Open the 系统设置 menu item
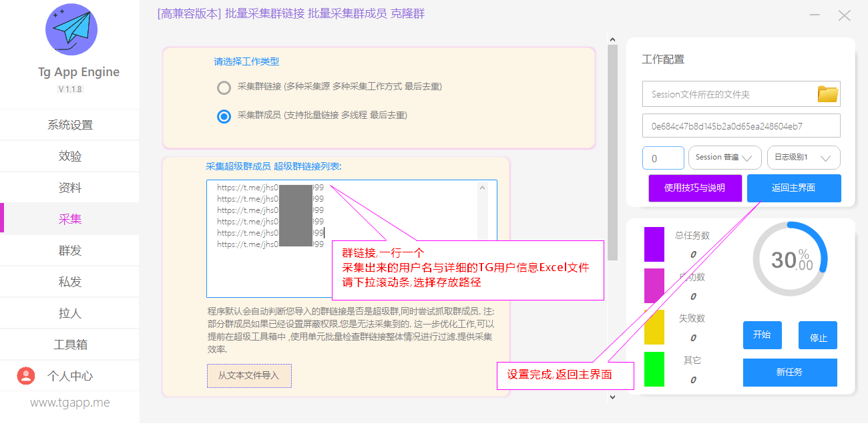Screen dimensions: 868x424 (70, 125)
